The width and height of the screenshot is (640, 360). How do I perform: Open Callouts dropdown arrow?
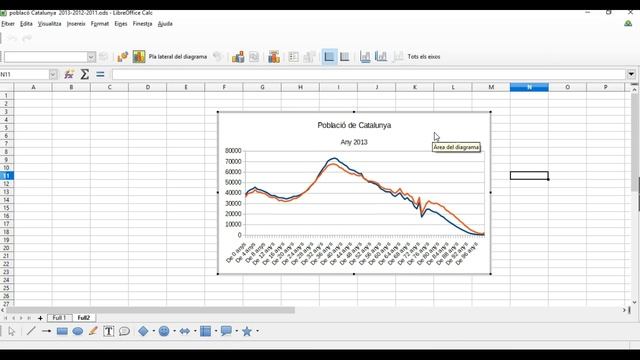(237, 331)
